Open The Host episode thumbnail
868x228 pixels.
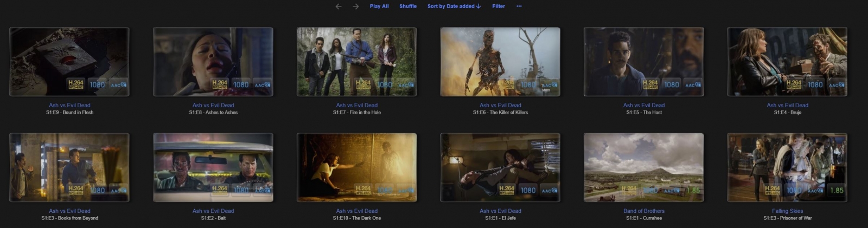click(643, 62)
